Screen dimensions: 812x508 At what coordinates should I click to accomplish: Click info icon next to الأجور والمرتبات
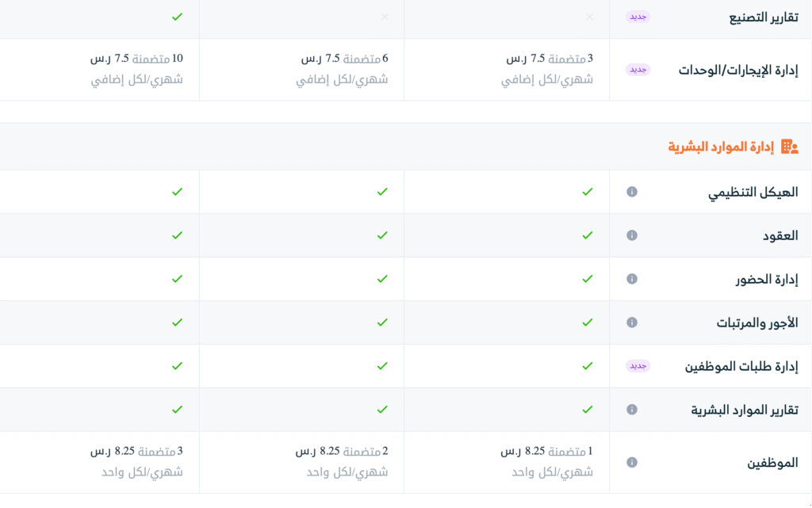(x=632, y=323)
